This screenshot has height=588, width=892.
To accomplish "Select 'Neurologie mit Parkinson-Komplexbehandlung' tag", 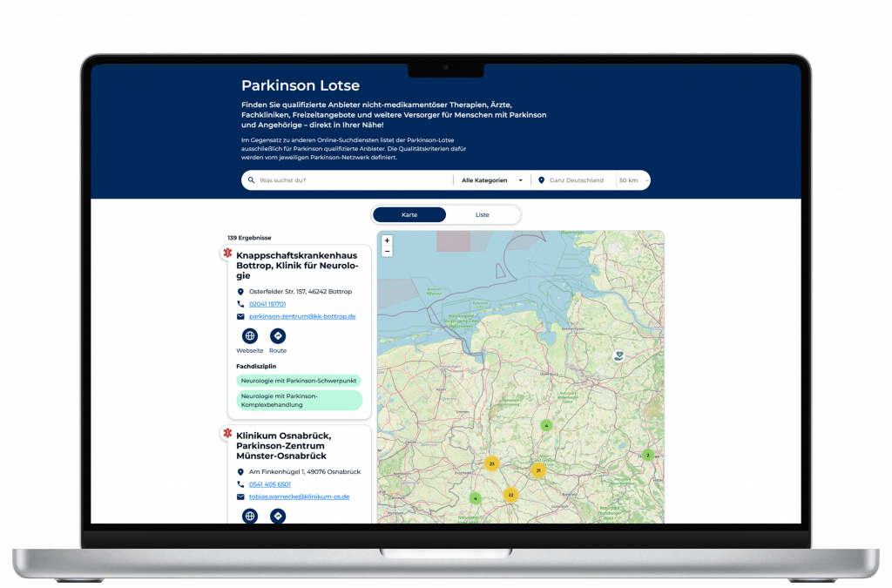I will [x=300, y=401].
